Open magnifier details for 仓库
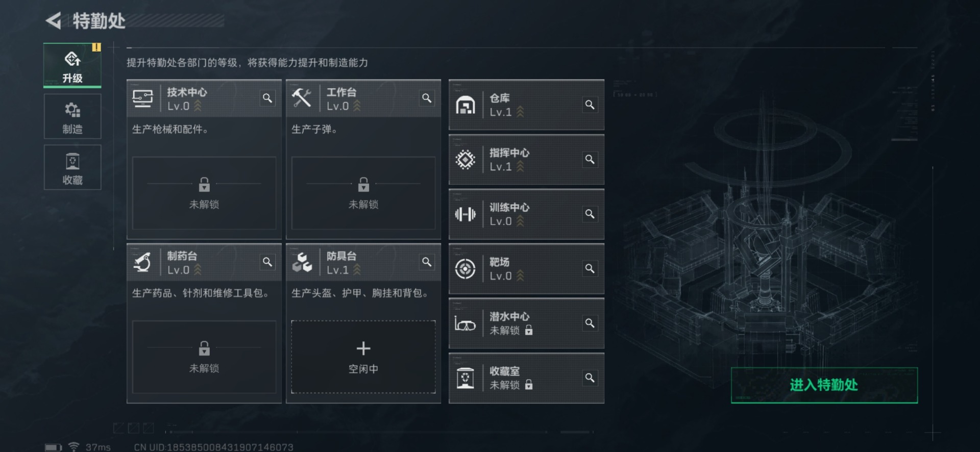This screenshot has height=452, width=980. (x=590, y=105)
